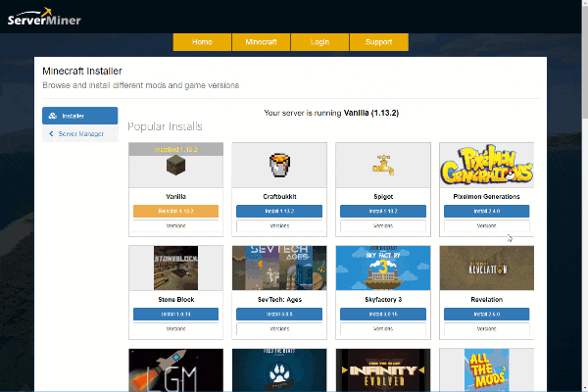Image resolution: width=588 pixels, height=392 pixels.
Task: Open the Login menu tab
Action: pyautogui.click(x=319, y=42)
